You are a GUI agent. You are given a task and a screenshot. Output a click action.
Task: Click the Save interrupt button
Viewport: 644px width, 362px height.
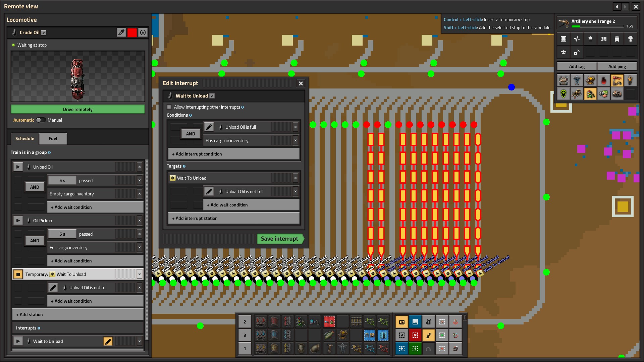coord(280,239)
